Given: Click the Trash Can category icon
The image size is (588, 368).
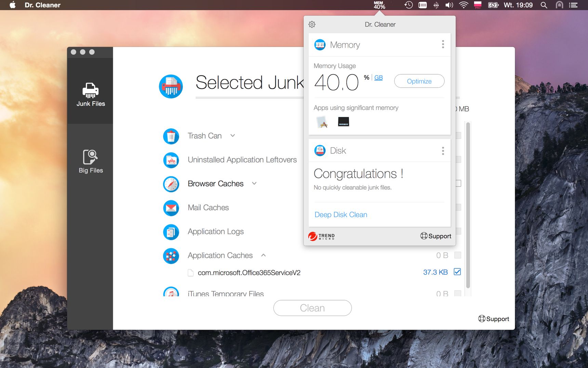Looking at the screenshot, I should click(x=171, y=136).
